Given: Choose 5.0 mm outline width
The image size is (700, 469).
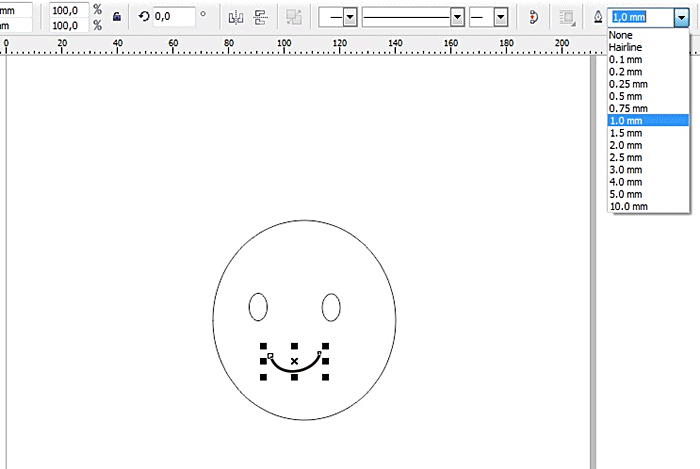Looking at the screenshot, I should point(648,194).
